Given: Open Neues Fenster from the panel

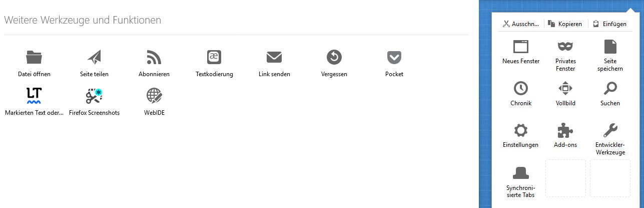Looking at the screenshot, I should tap(521, 47).
